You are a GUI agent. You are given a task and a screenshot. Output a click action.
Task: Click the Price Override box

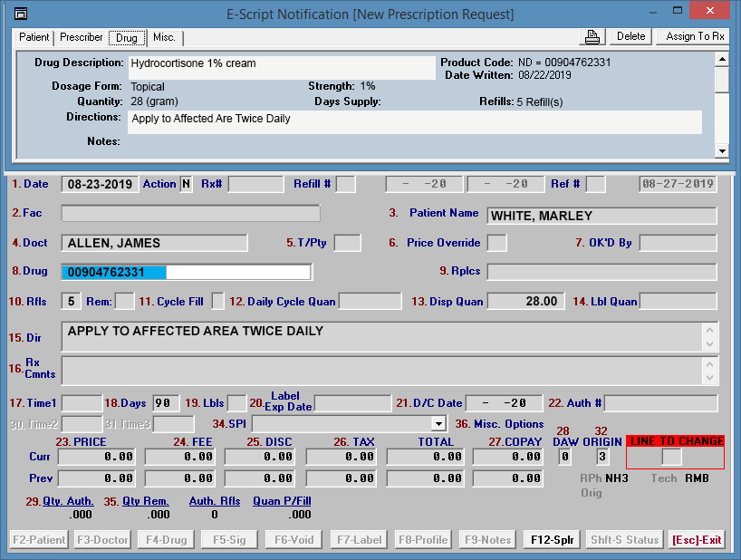point(496,243)
